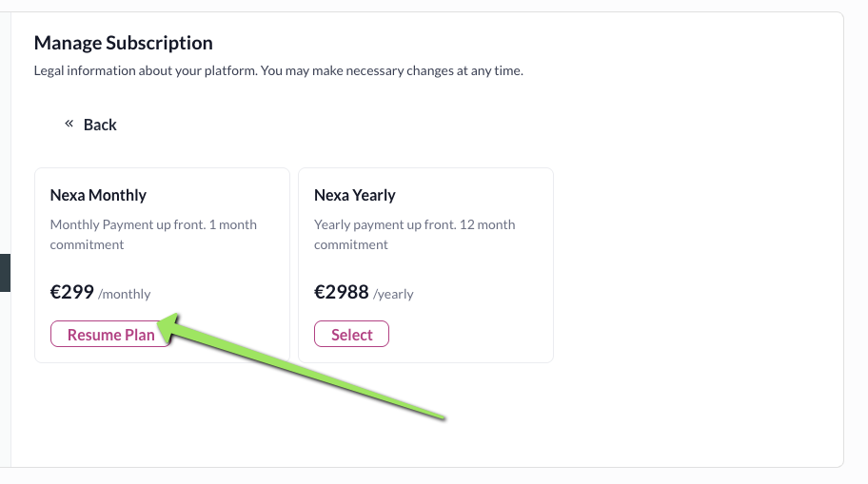This screenshot has height=484, width=868.
Task: Click the /monthly billing period label
Action: [125, 295]
